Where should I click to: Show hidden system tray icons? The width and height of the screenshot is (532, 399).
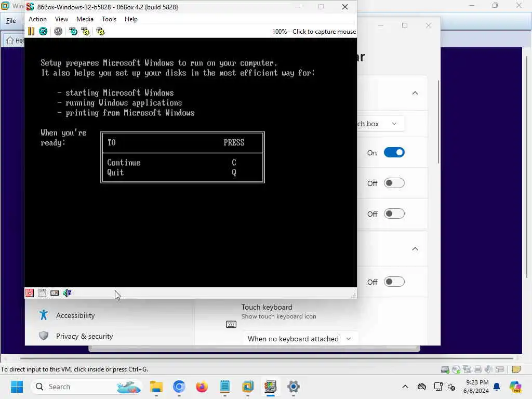[405, 387]
